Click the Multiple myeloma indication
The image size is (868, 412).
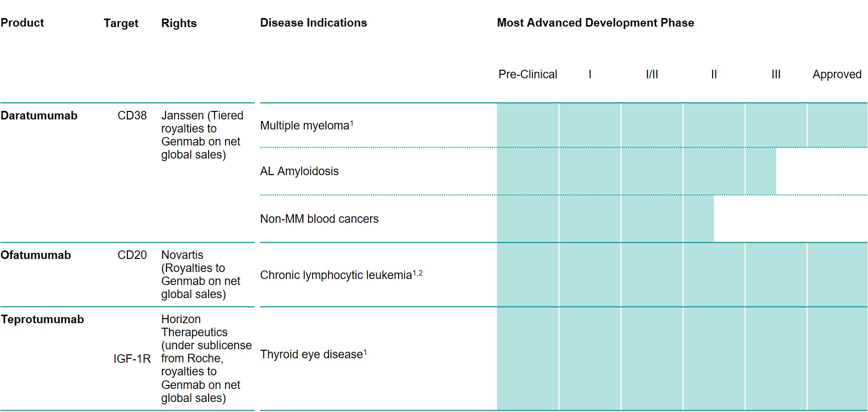click(305, 125)
